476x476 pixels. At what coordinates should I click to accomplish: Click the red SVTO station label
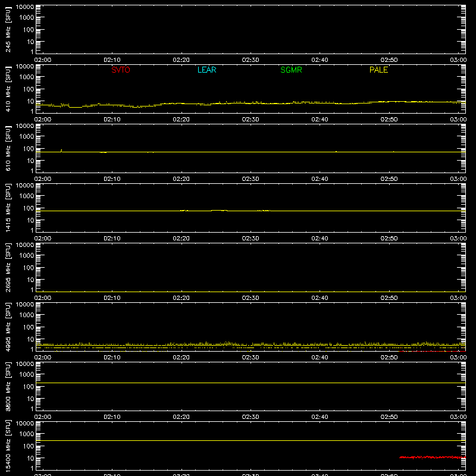click(121, 70)
